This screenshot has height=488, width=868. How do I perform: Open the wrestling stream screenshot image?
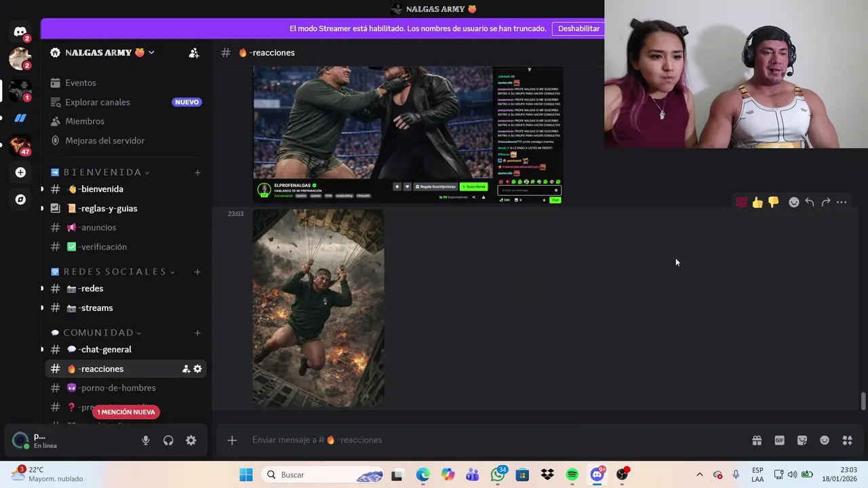point(408,135)
